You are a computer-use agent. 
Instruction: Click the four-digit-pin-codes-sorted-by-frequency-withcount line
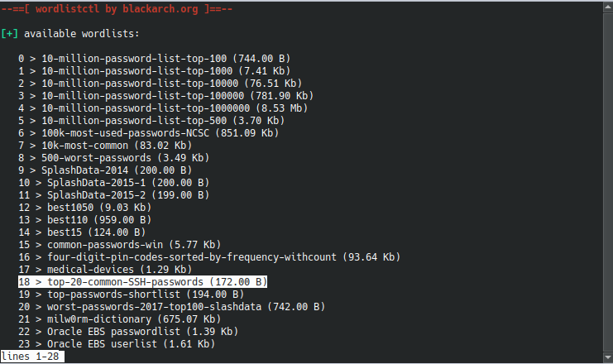[x=209, y=257]
